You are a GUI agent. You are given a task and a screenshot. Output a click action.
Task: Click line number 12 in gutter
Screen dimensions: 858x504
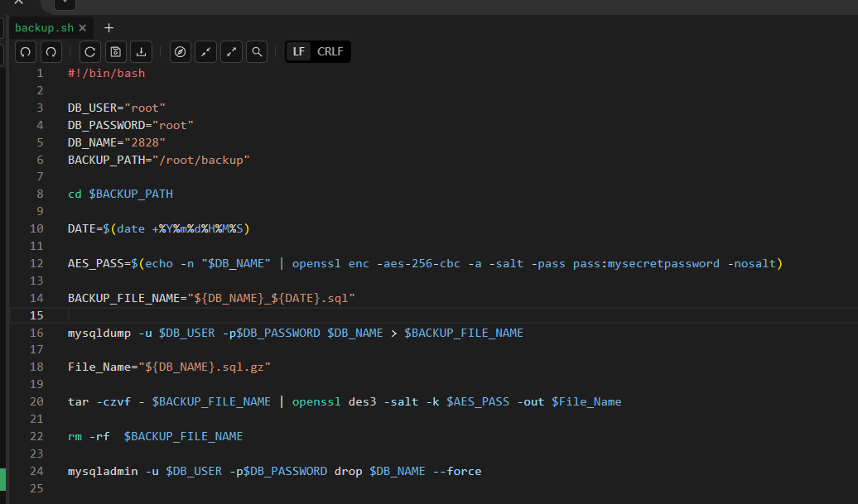pos(36,263)
